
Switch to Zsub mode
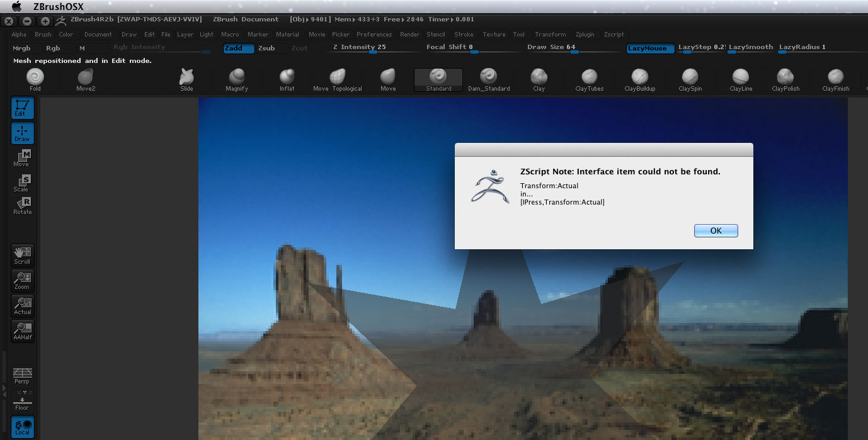pos(266,48)
